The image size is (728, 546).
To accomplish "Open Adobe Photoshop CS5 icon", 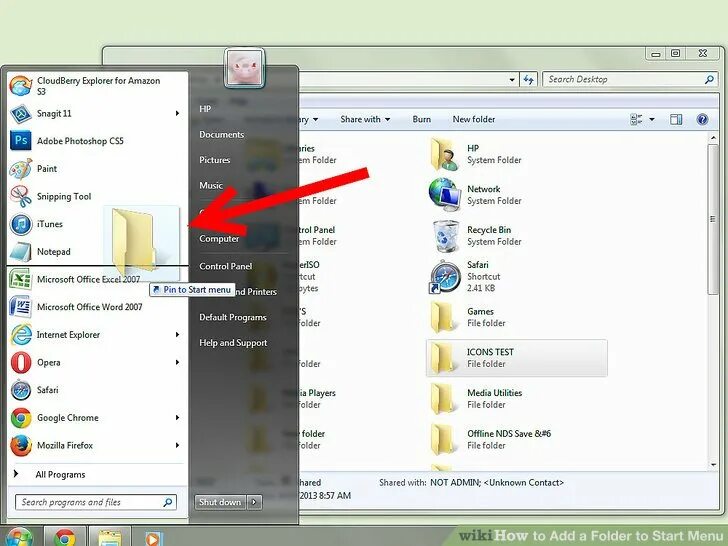I will 20,141.
